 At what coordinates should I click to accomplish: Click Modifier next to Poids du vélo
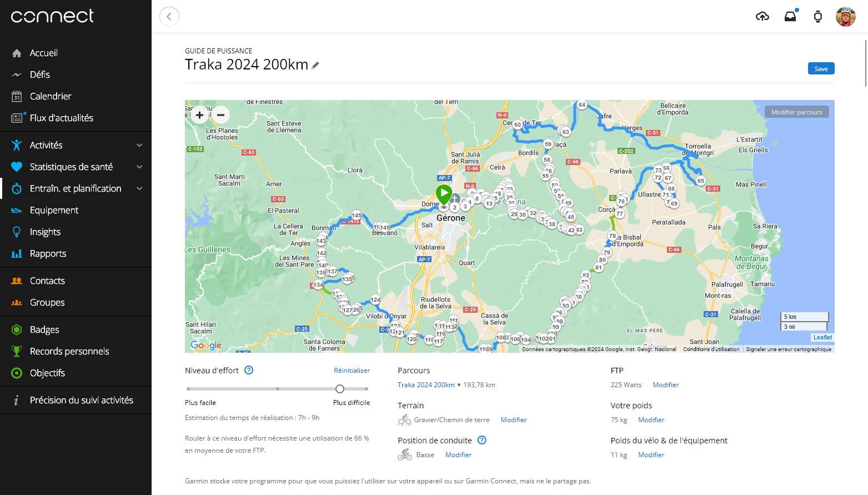click(651, 454)
